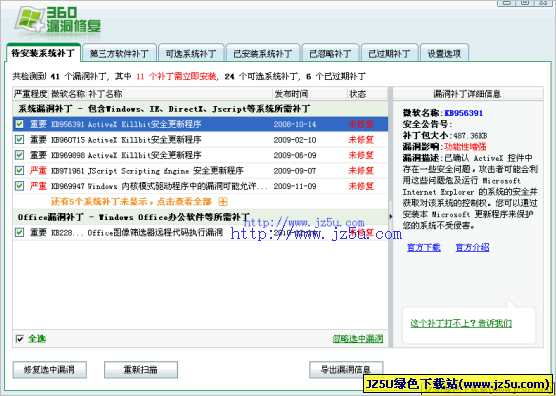This screenshot has height=396, width=556.
Task: Click the KB956391 name in details panel
Action: click(x=463, y=113)
